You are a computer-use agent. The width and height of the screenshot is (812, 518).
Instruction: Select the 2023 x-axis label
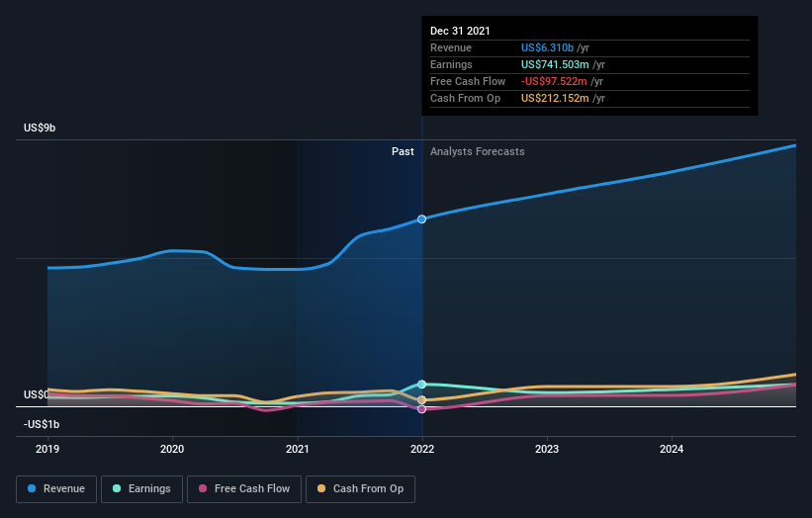click(x=547, y=449)
